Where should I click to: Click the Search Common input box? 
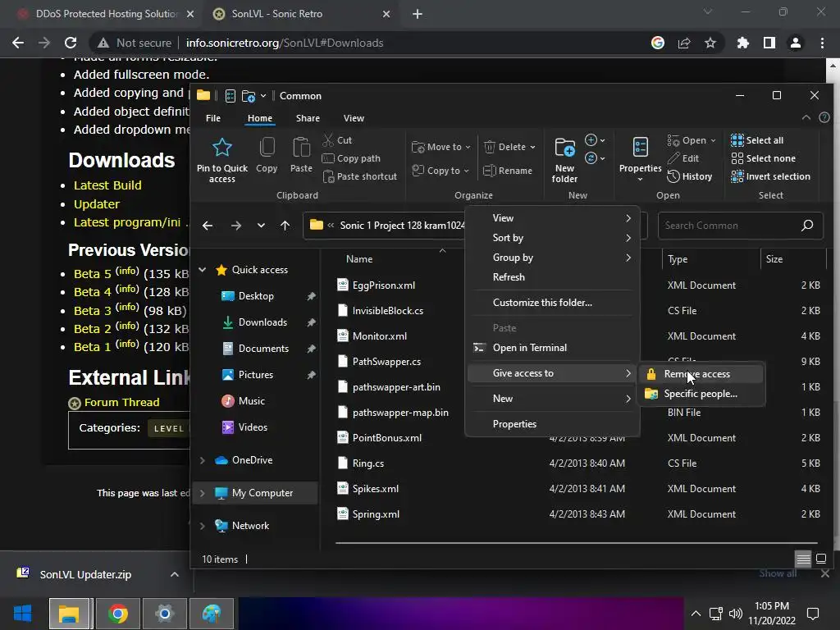pos(740,226)
